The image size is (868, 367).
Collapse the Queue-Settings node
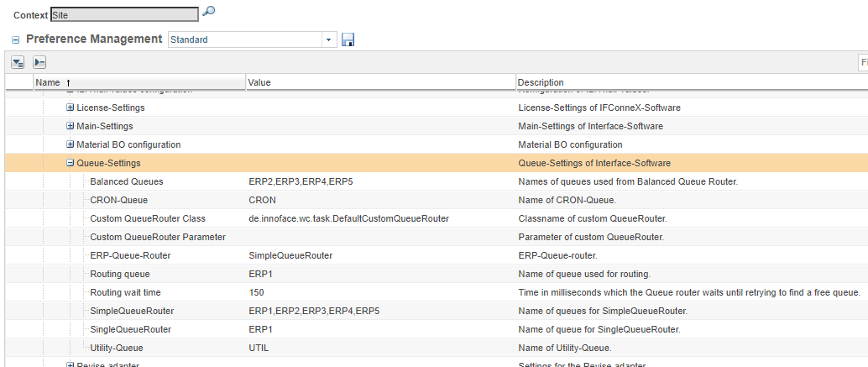71,164
